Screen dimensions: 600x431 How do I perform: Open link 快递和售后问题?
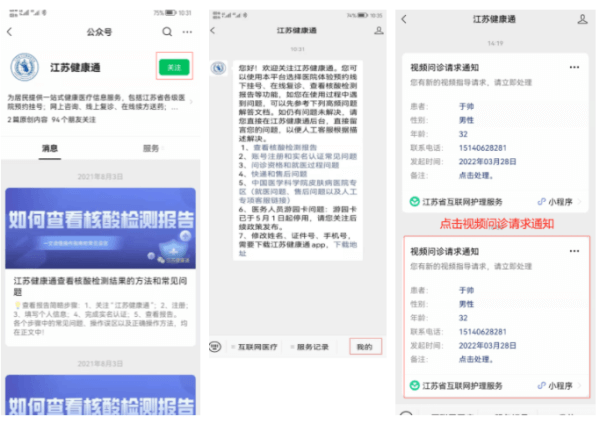pyautogui.click(x=279, y=174)
